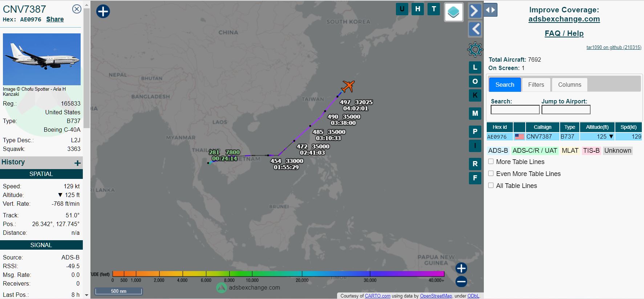Sort table by Hex id column
This screenshot has height=299, width=644.
tap(500, 127)
